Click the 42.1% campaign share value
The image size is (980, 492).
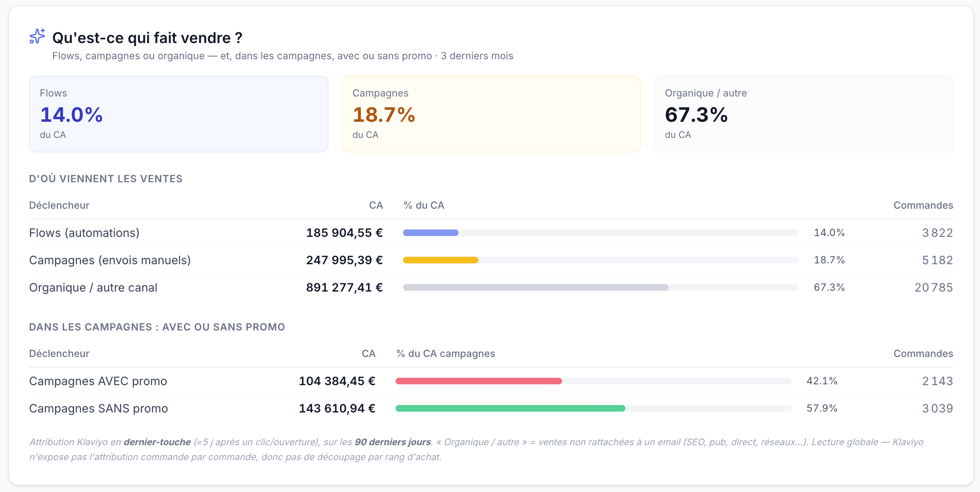click(x=822, y=381)
